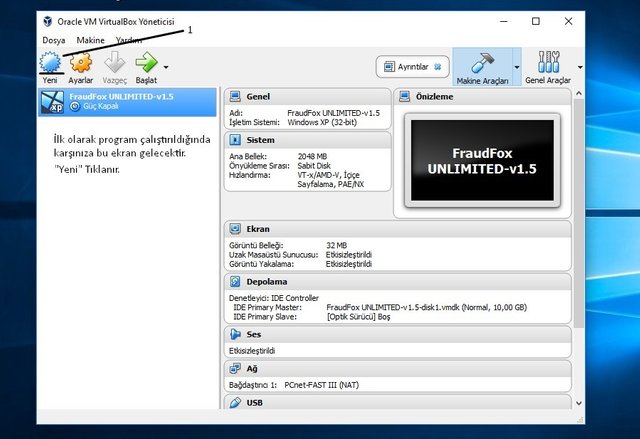Viewport: 640px width, 439px height.
Task: Click the '2048 MB' memory value
Action: (x=312, y=156)
